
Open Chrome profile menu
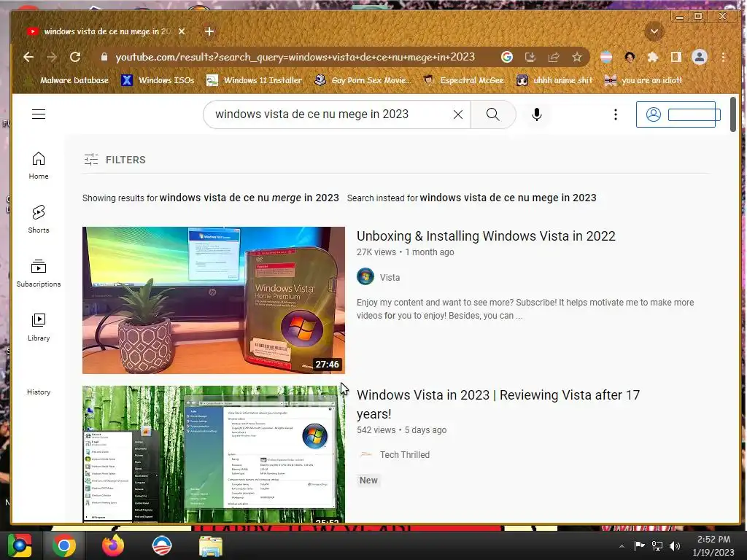[x=700, y=57]
